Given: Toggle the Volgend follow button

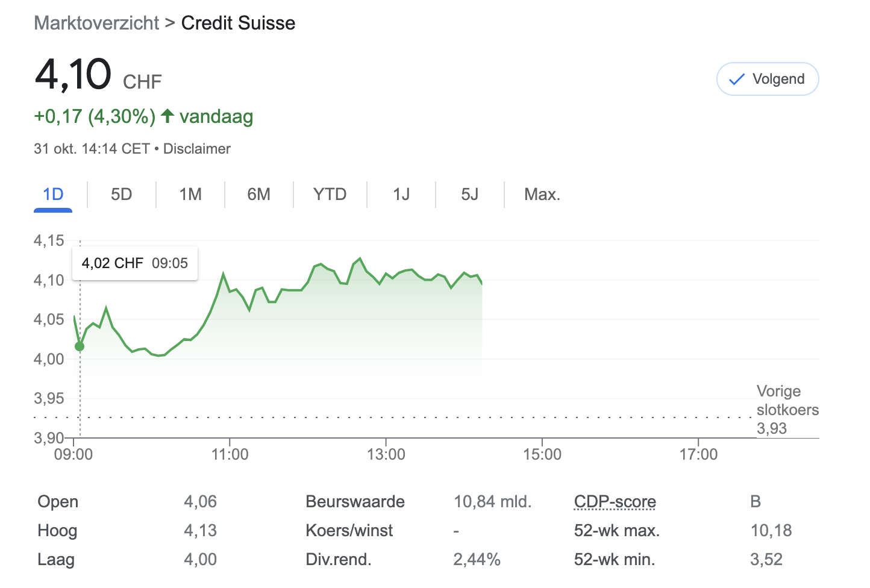Looking at the screenshot, I should [767, 79].
